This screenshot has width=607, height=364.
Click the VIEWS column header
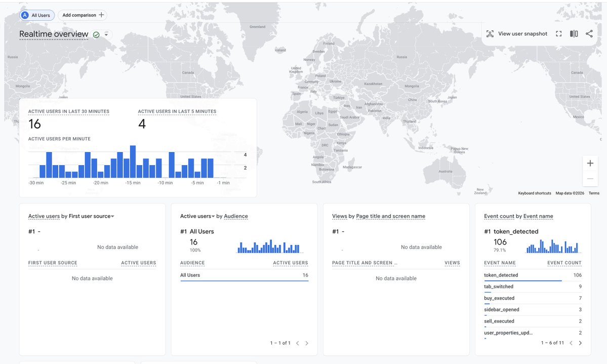452,263
